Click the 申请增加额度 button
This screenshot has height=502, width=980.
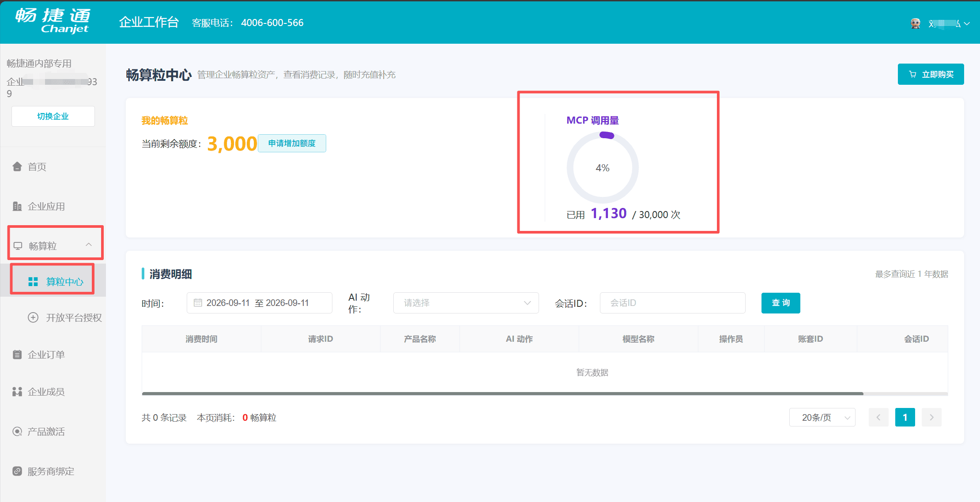pyautogui.click(x=292, y=143)
